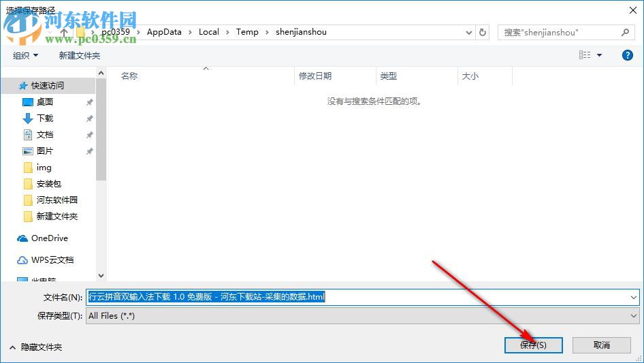Click the OneDrive cloud icon
The image size is (644, 363).
click(x=22, y=238)
